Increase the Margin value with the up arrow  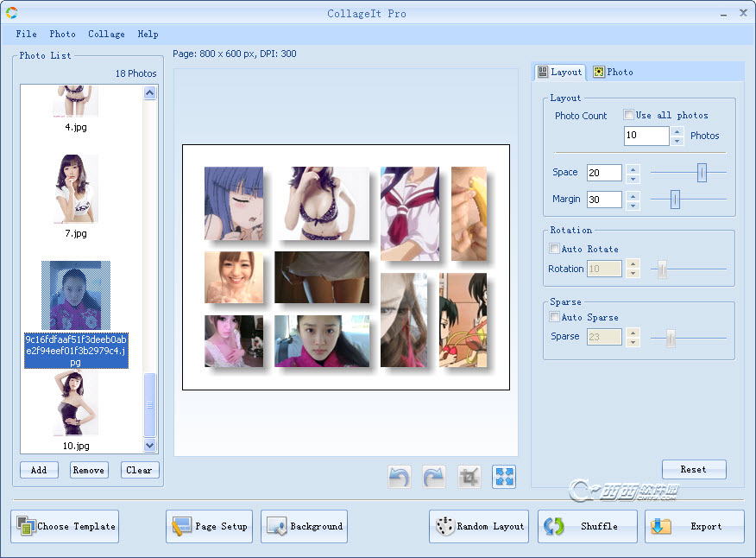click(x=633, y=195)
